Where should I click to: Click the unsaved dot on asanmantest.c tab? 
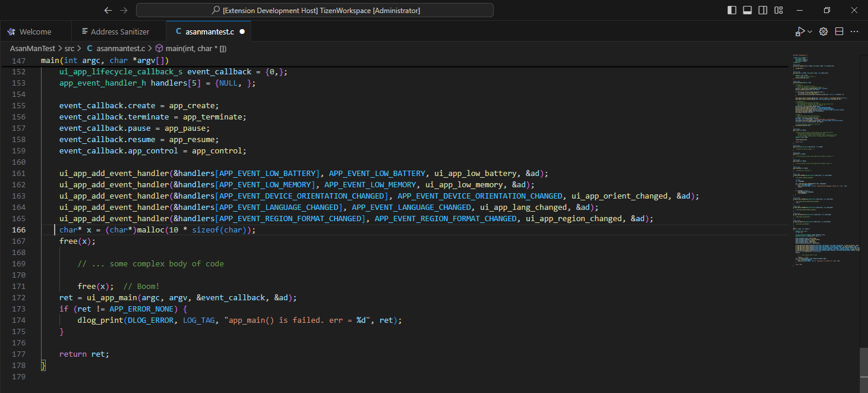click(x=242, y=32)
